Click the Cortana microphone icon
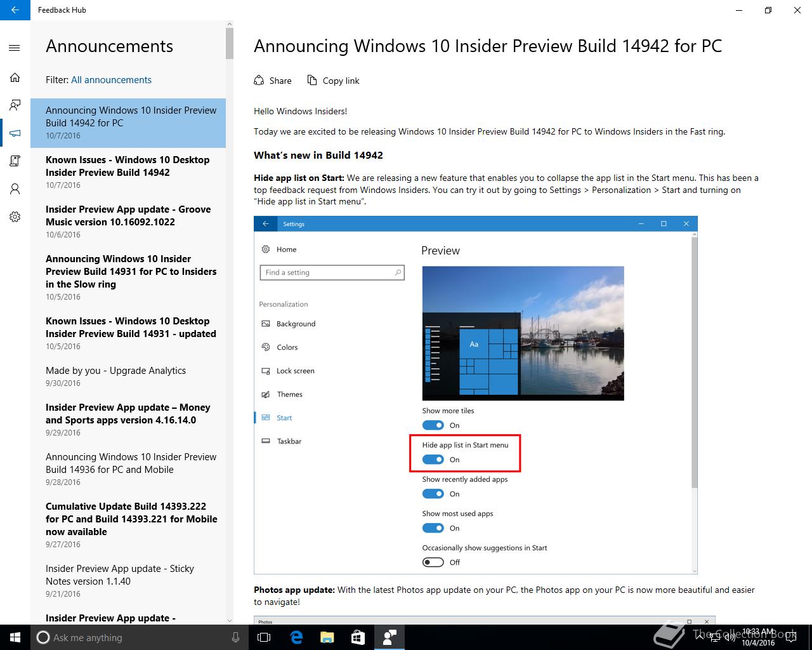This screenshot has width=812, height=650. (235, 637)
